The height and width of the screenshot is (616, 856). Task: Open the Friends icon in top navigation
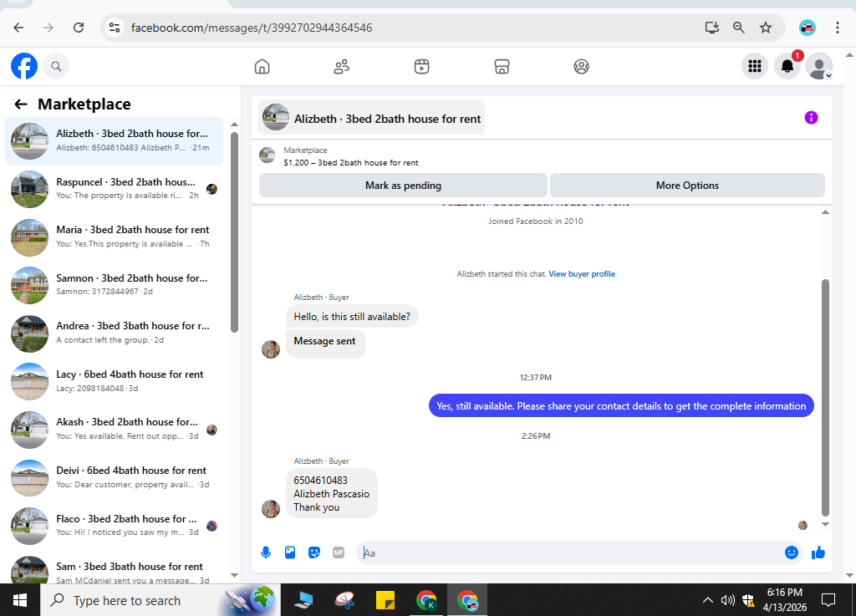pyautogui.click(x=342, y=67)
